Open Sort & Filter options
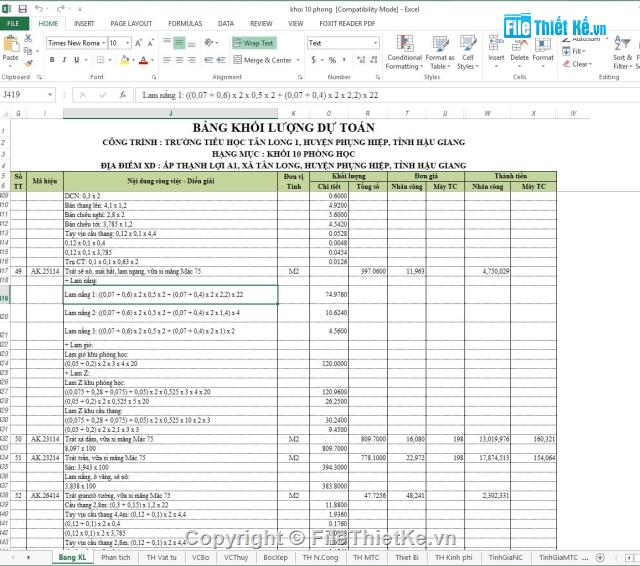This screenshot has height=566, width=640. (x=622, y=52)
